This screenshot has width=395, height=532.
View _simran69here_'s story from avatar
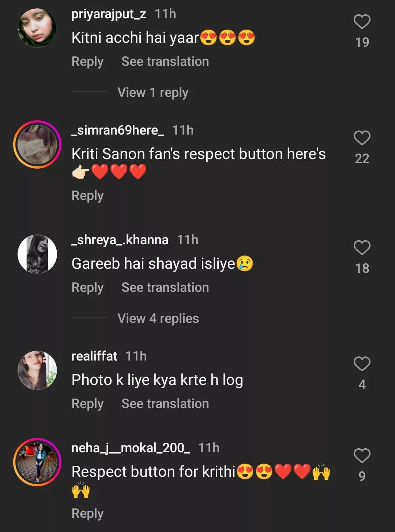[37, 144]
